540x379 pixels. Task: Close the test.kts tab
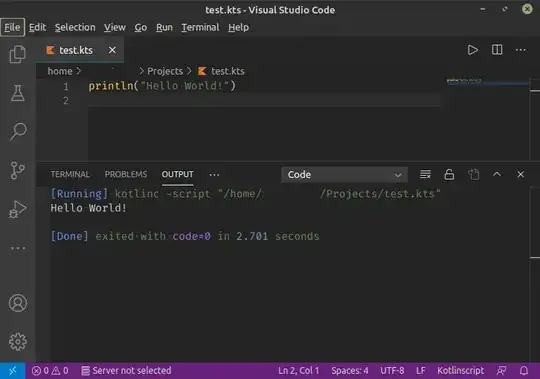[x=112, y=50]
